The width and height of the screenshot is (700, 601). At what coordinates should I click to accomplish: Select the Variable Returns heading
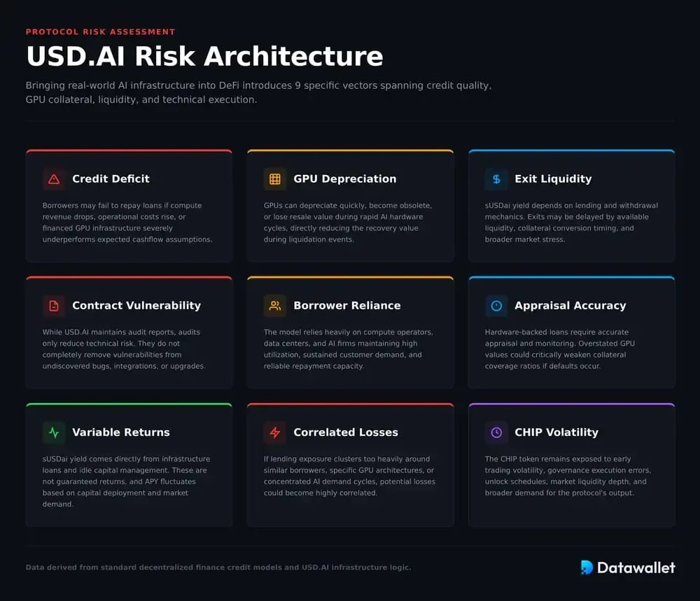(x=121, y=432)
